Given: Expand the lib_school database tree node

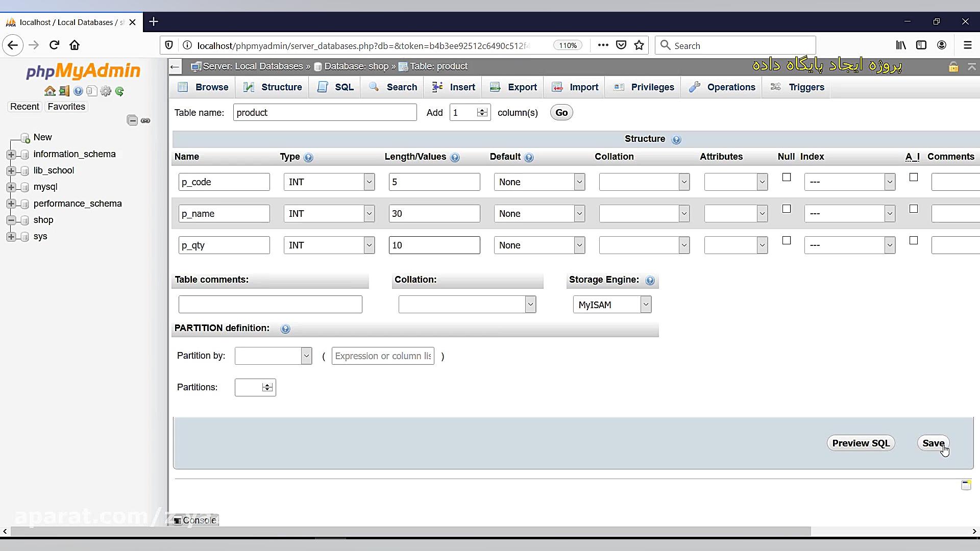Looking at the screenshot, I should pos(11,171).
